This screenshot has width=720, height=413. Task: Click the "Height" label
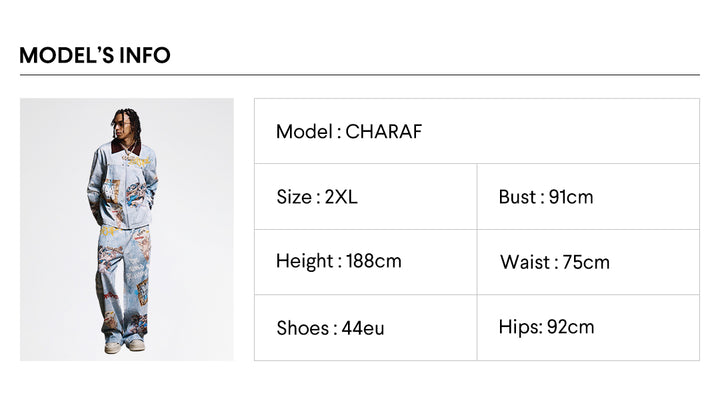[x=305, y=262]
